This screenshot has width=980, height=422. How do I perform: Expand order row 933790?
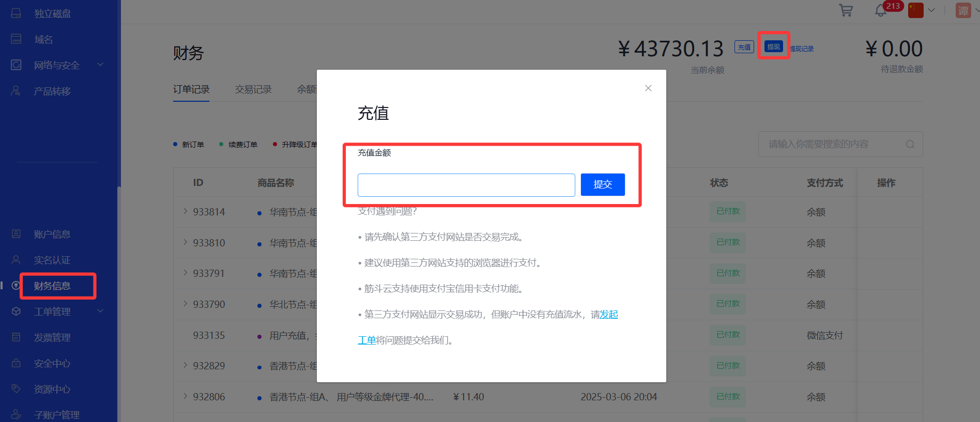(185, 303)
